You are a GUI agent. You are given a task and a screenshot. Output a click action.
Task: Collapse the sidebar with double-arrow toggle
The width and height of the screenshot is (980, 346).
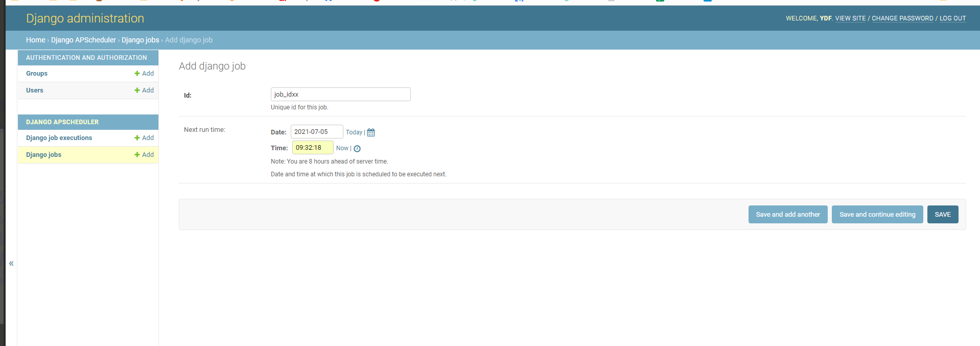tap(11, 263)
